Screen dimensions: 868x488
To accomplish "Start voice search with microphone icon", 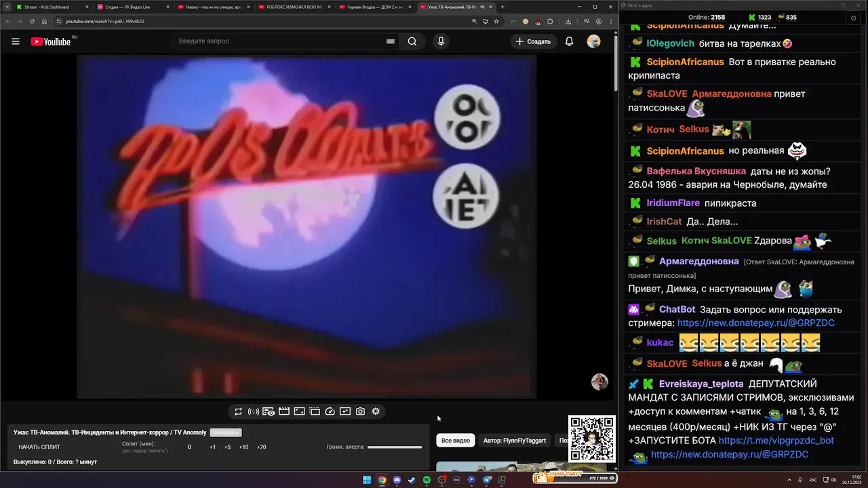I will click(441, 41).
